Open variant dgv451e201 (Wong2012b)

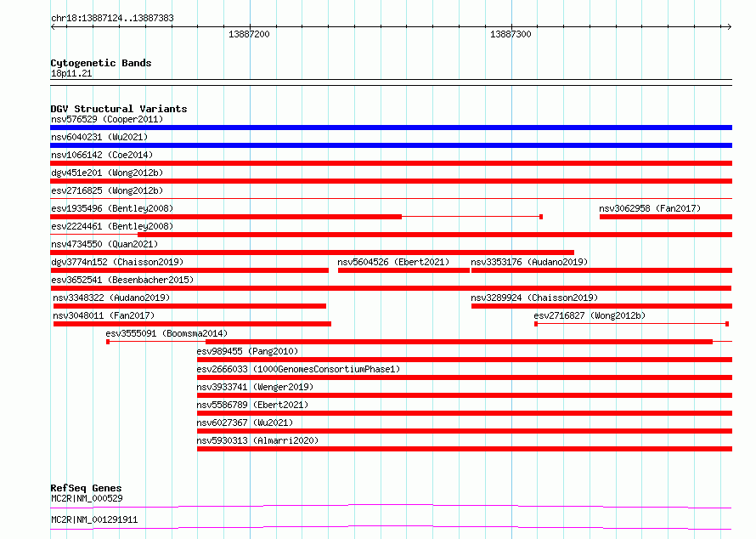pos(107,173)
